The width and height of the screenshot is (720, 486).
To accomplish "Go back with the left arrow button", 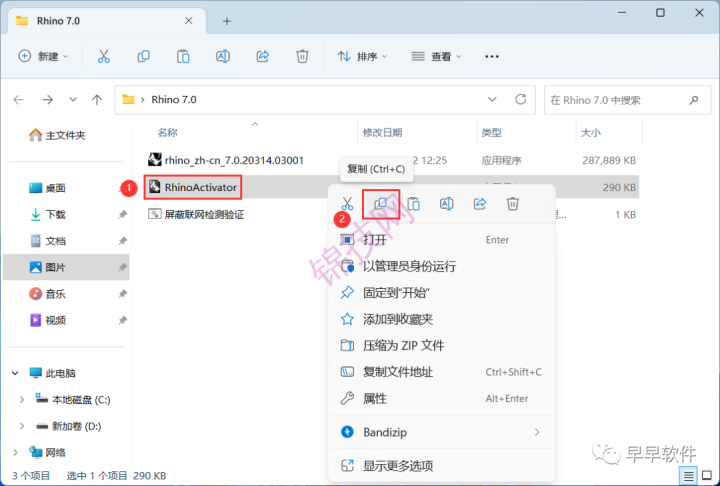I will point(19,100).
